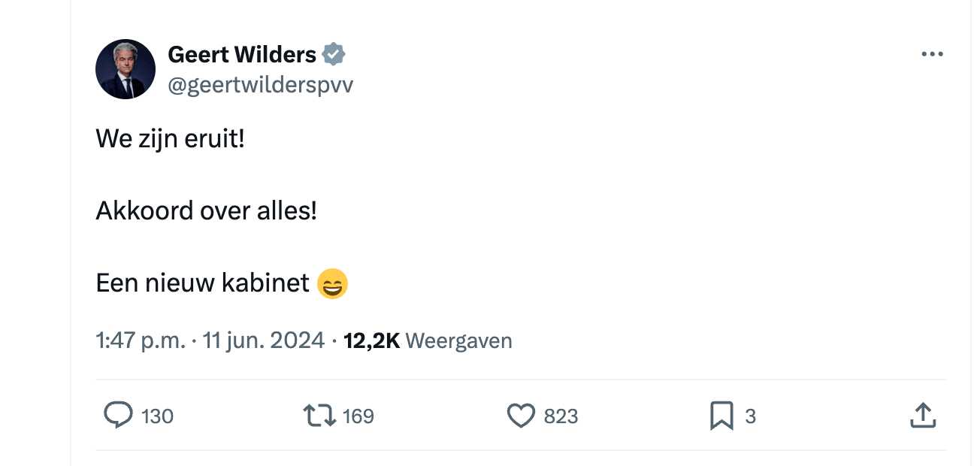Click the reply count 130
This screenshot has height=466, width=980.
[157, 416]
